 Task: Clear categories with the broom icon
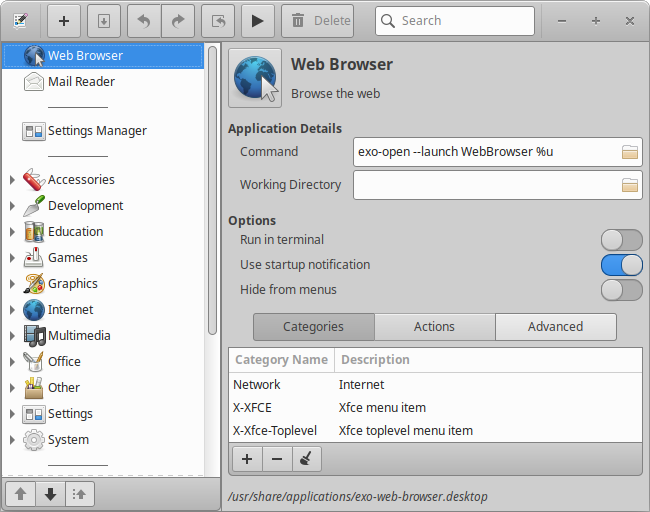[x=306, y=459]
